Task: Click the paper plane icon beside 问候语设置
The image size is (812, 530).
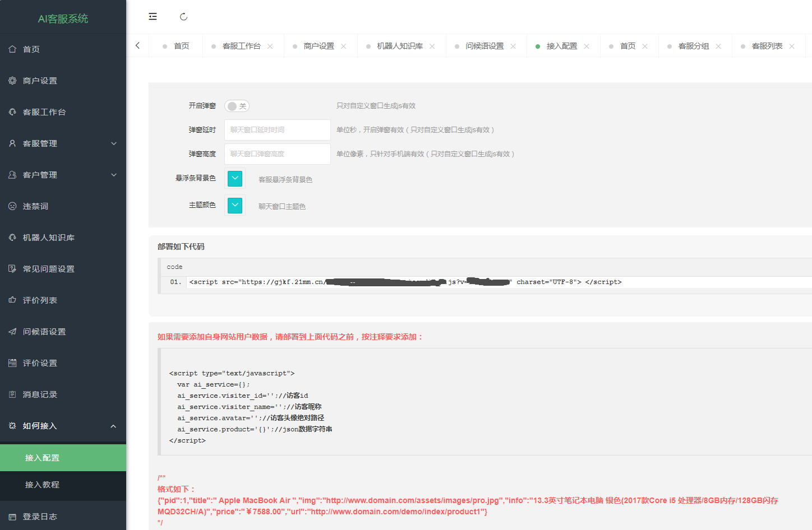Action: (12, 332)
